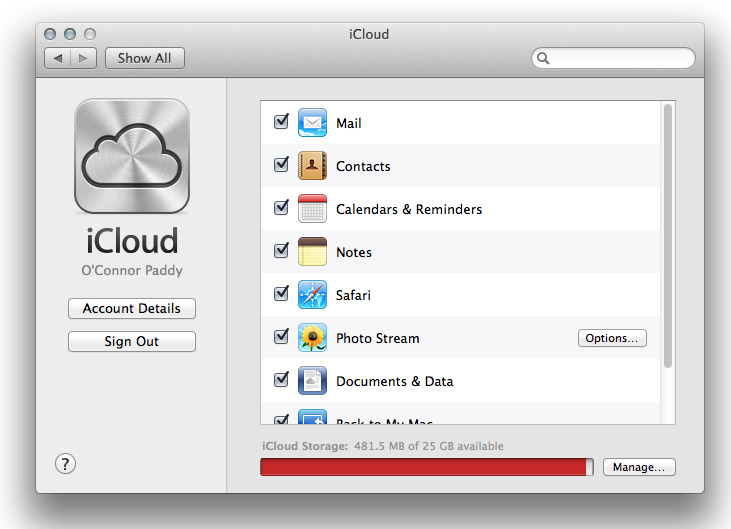731x529 pixels.
Task: Click the Notes notepad icon
Action: coord(312,252)
